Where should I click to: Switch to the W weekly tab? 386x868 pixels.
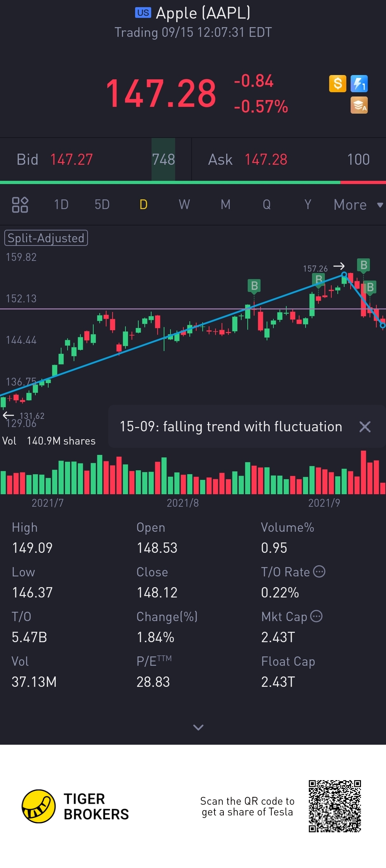184,205
